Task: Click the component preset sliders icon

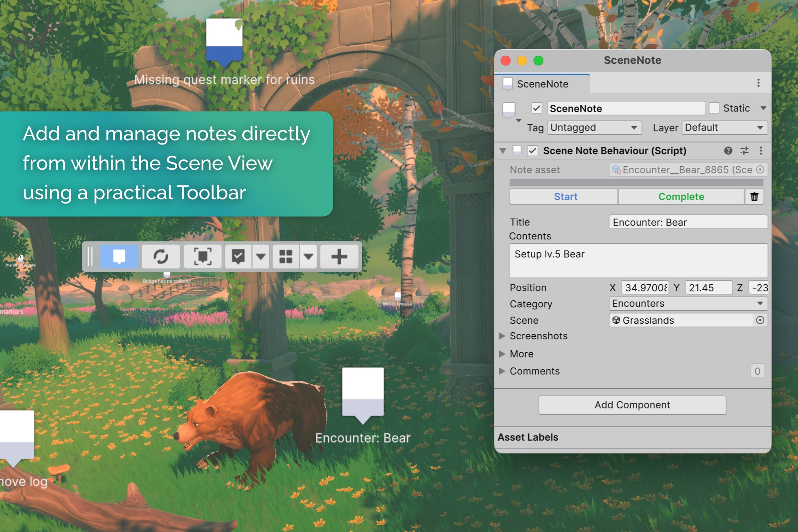Action: (744, 151)
